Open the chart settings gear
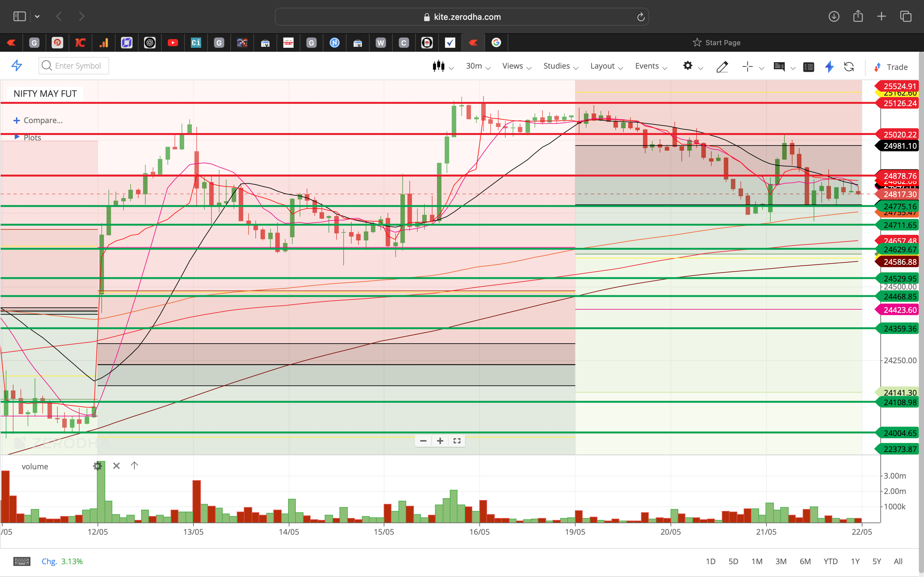Viewport: 924px width, 577px height. pyautogui.click(x=688, y=66)
